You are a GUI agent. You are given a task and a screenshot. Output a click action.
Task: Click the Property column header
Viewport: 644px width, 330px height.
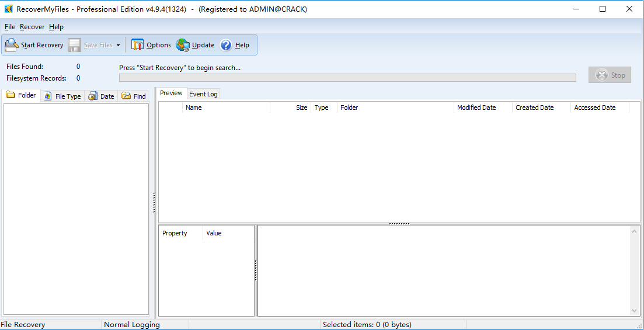(181, 233)
